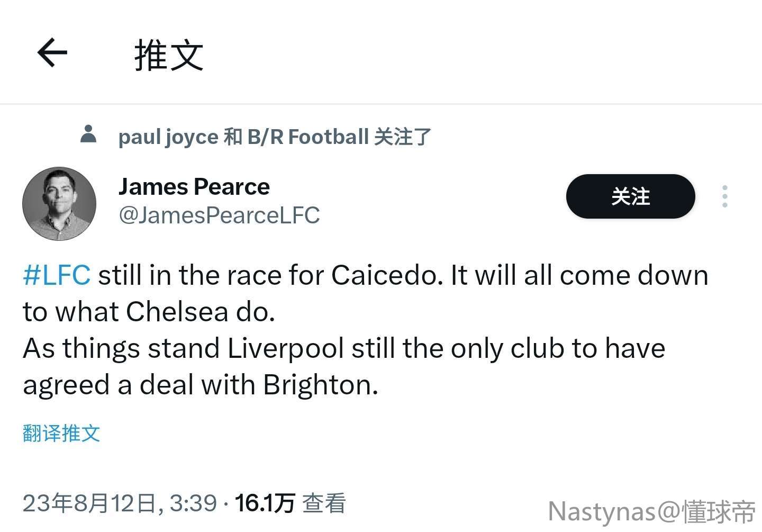Viewport: 762px width, 532px height.
Task: Click the 推文 page title
Action: click(x=169, y=55)
